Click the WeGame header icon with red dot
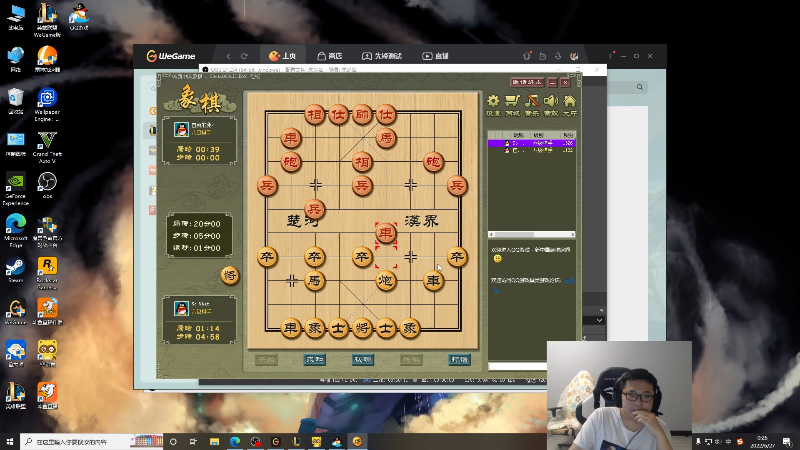Image resolution: width=800 pixels, height=450 pixels. coord(527,56)
